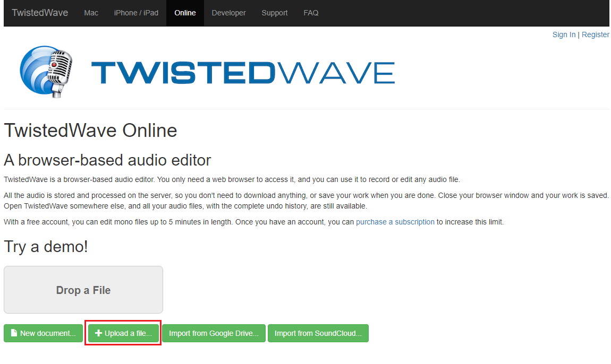Click the Sign In link

tap(564, 34)
